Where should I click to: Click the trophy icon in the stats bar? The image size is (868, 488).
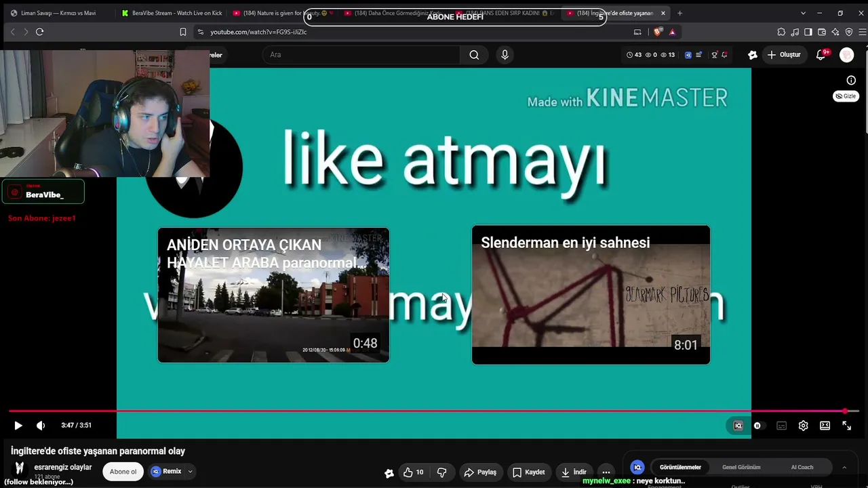[714, 55]
